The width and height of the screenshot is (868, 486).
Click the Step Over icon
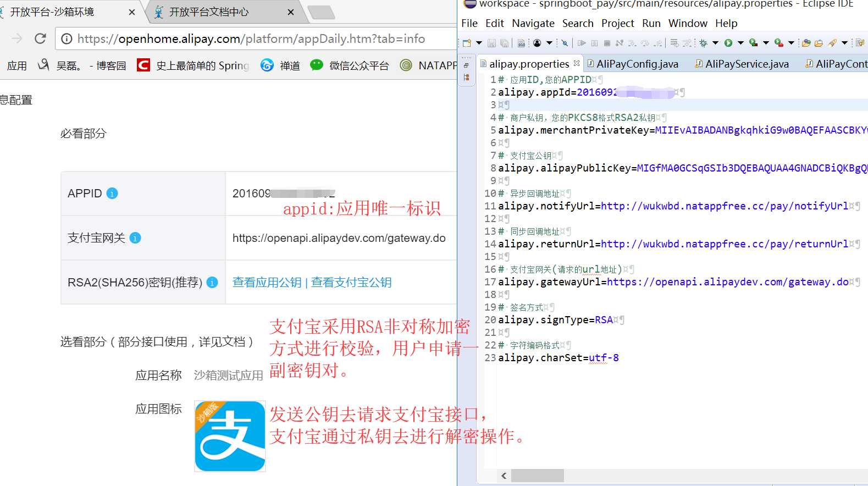point(645,43)
